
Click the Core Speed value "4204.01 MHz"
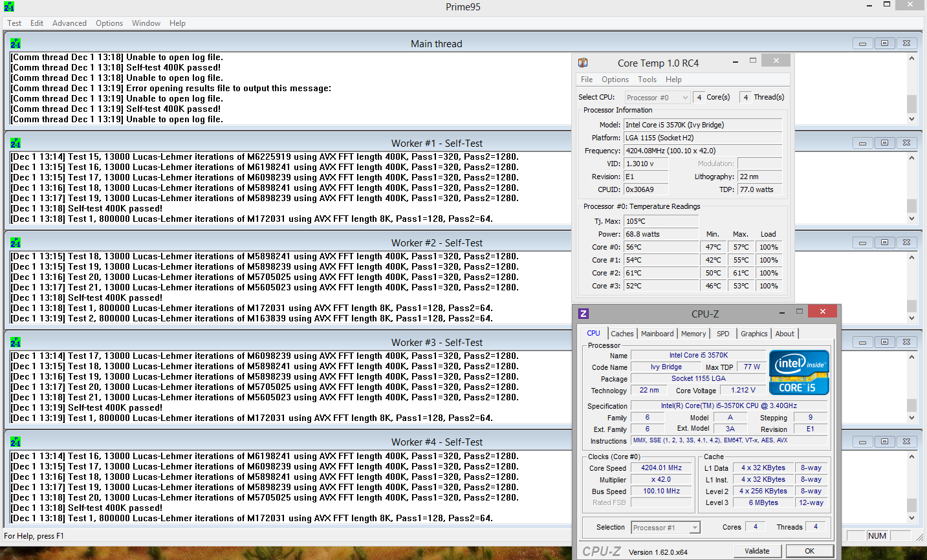tap(661, 468)
